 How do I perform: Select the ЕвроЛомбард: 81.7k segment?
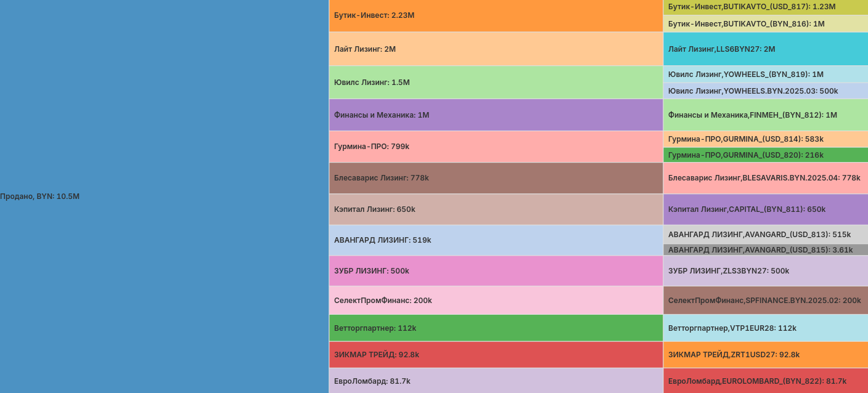coord(496,381)
